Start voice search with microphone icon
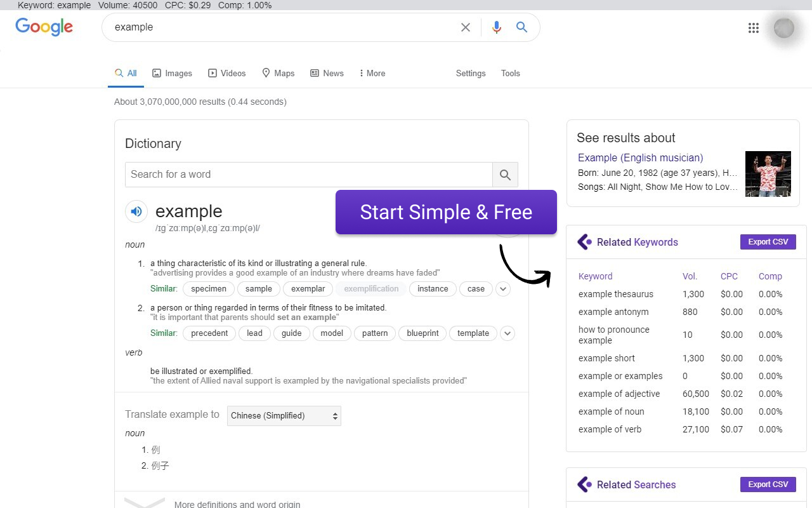Screen dimensions: 812x508 coord(497,27)
